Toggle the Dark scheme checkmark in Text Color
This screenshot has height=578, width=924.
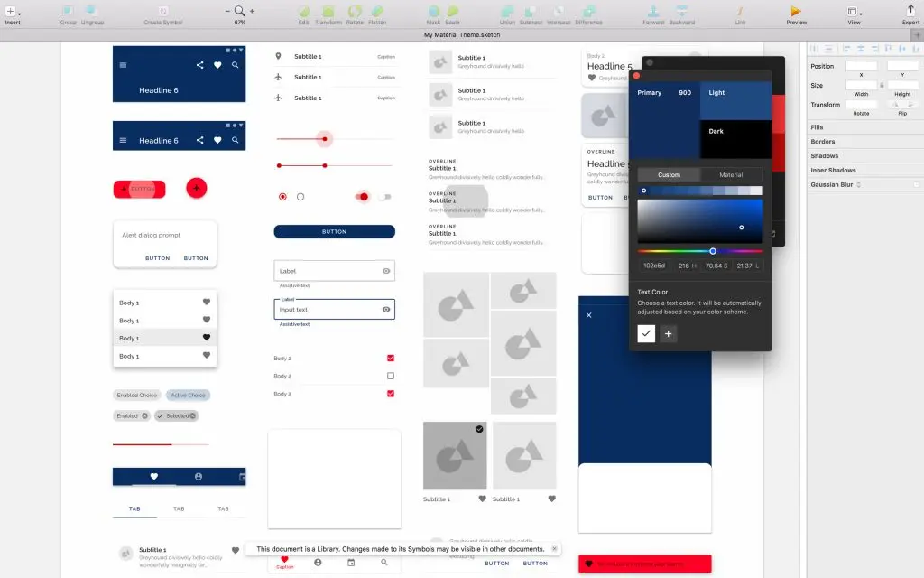(646, 333)
